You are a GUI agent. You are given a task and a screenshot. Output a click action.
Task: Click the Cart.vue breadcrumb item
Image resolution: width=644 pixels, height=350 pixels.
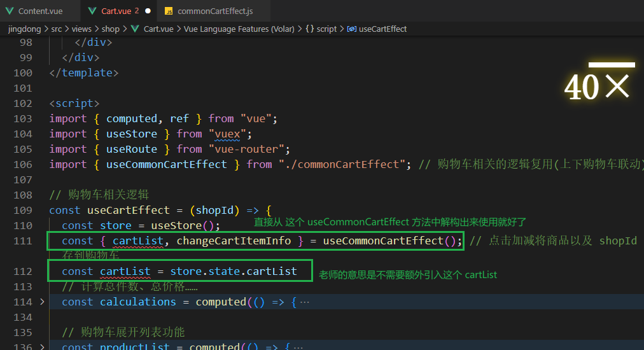pos(158,29)
